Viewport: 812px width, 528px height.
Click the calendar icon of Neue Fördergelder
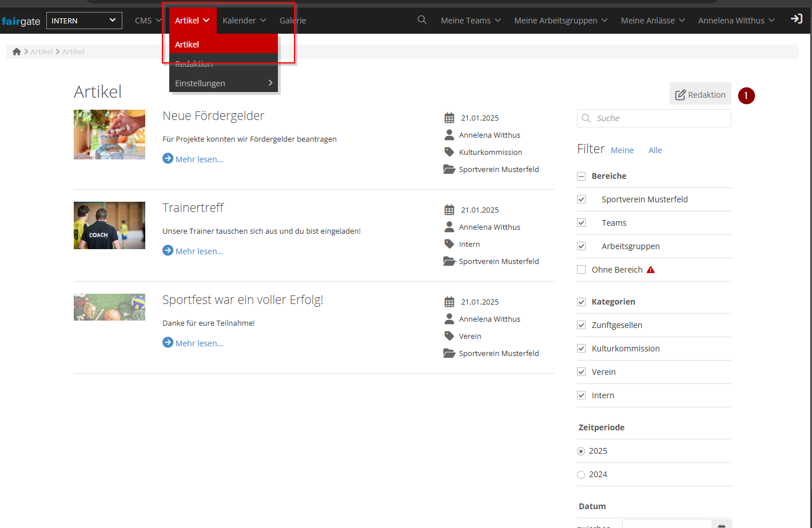(x=449, y=118)
